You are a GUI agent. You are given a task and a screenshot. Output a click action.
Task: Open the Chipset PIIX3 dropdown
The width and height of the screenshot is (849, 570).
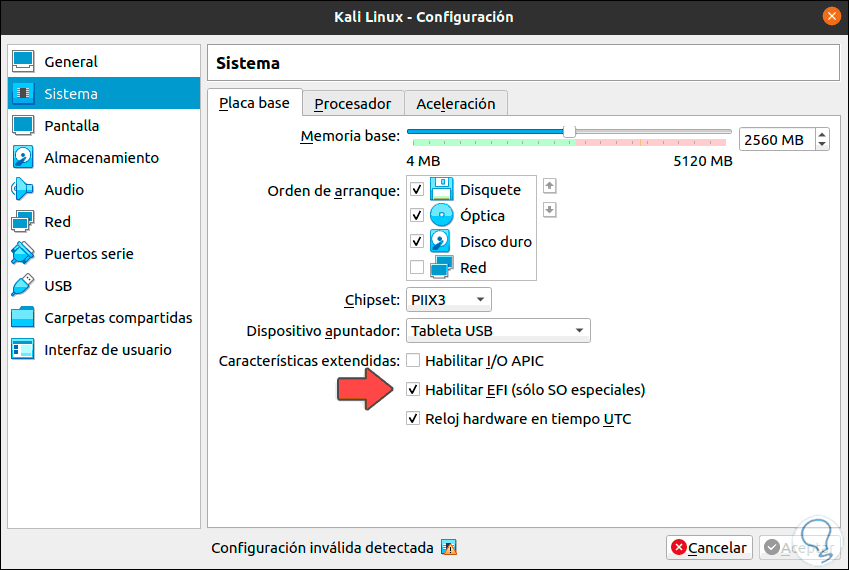coord(449,299)
